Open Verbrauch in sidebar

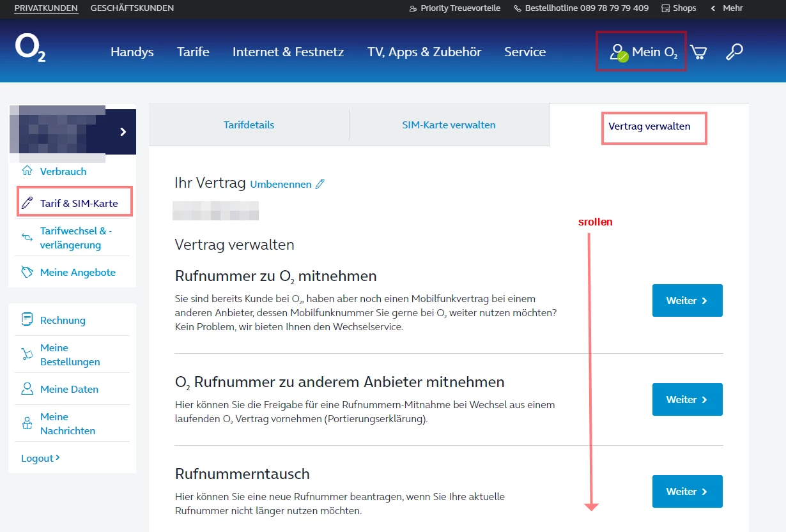[63, 171]
